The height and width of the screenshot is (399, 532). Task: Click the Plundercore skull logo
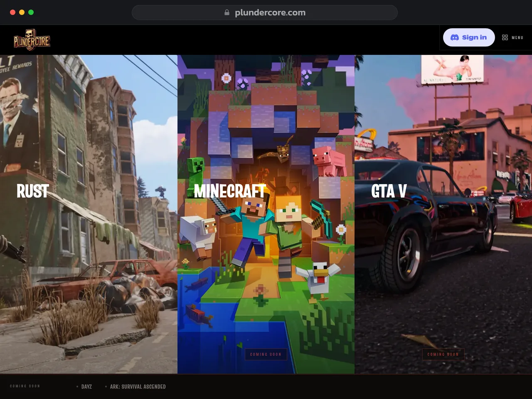pyautogui.click(x=32, y=39)
